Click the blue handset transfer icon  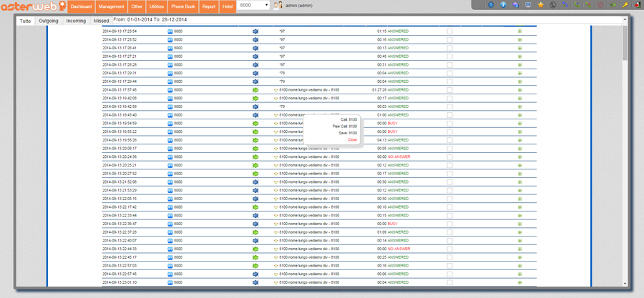pos(565,5)
